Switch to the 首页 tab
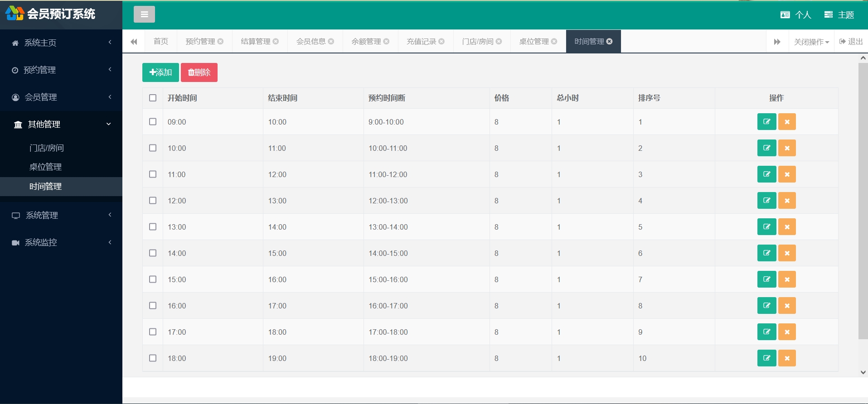 click(161, 41)
